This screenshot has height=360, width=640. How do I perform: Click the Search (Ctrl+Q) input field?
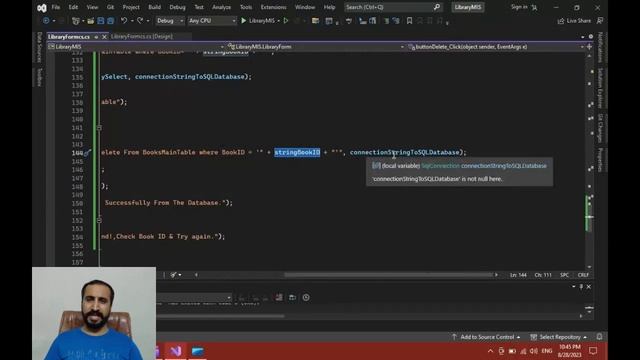(x=393, y=7)
